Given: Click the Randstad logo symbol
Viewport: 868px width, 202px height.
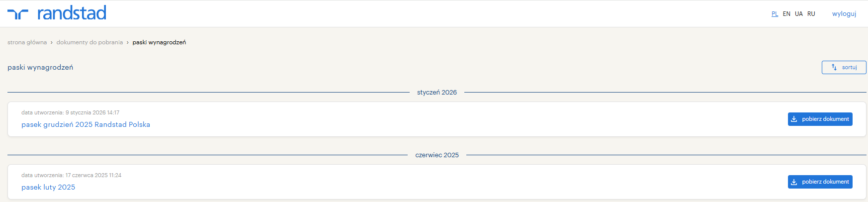Looking at the screenshot, I should [x=18, y=14].
